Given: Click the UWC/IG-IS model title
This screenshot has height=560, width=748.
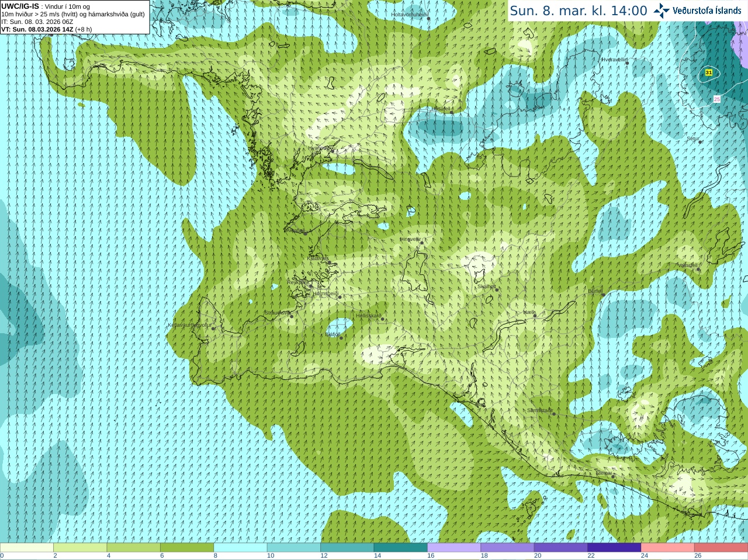Looking at the screenshot, I should 20,6.
